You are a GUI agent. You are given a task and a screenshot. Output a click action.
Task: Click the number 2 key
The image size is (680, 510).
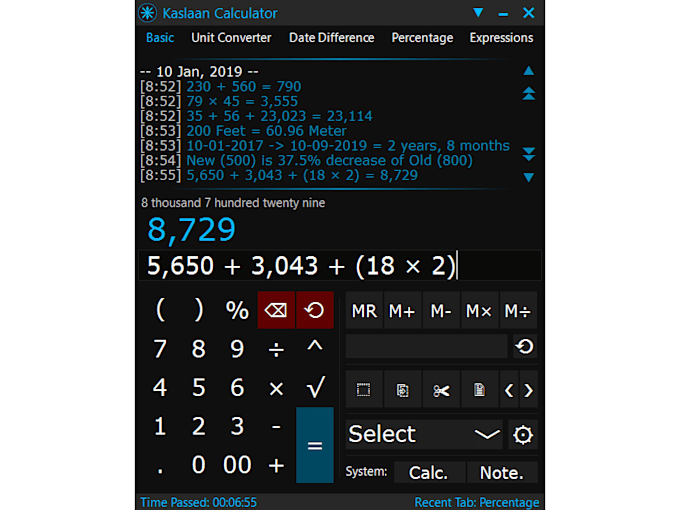coord(199,426)
